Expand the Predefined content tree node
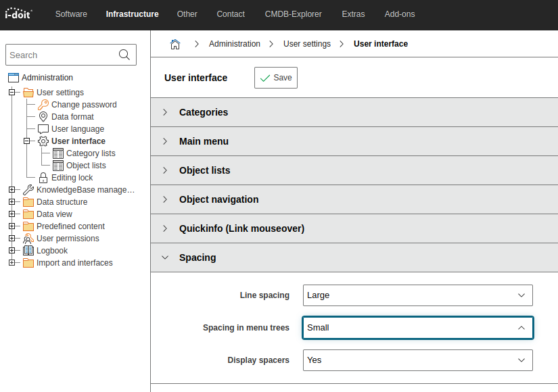 click(11, 226)
